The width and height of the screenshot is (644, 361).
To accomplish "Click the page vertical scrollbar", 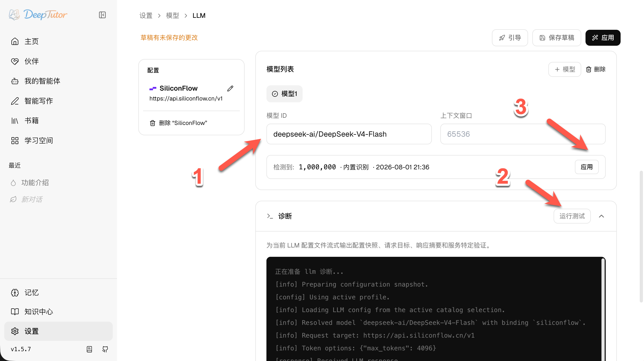I will pos(641,237).
